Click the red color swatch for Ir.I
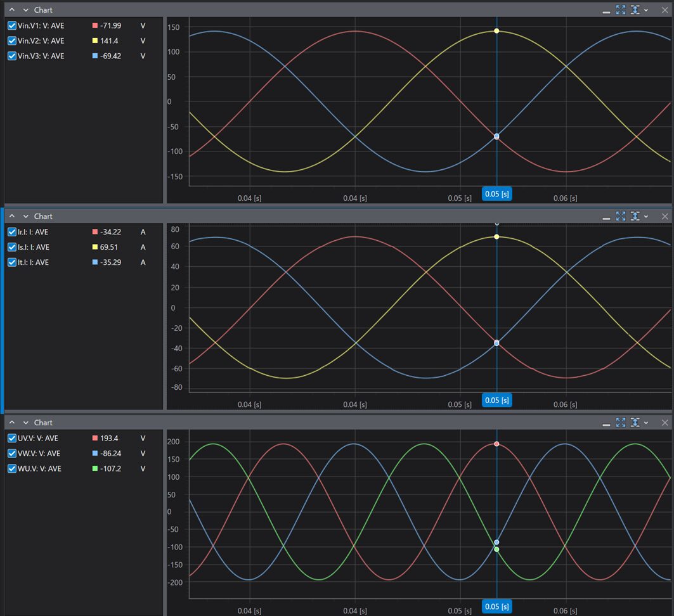Image resolution: width=674 pixels, height=616 pixels. click(x=95, y=232)
